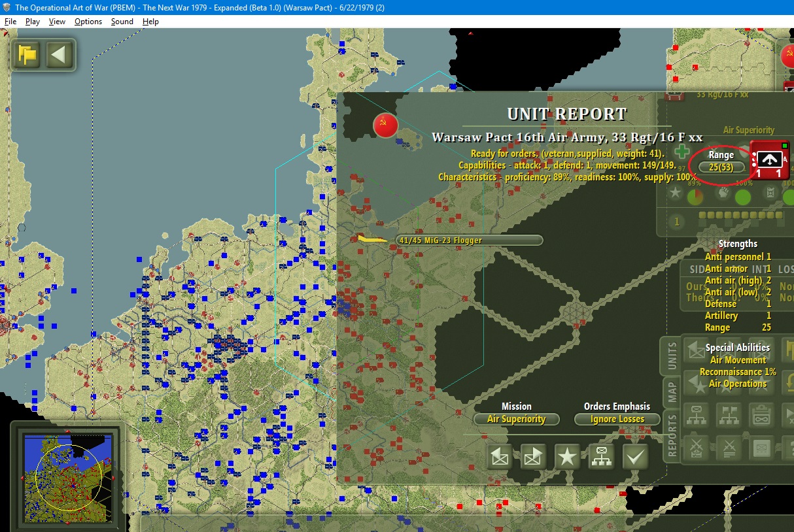This screenshot has width=794, height=532.
Task: Click the 'Artillery' strength row
Action: [x=738, y=316]
